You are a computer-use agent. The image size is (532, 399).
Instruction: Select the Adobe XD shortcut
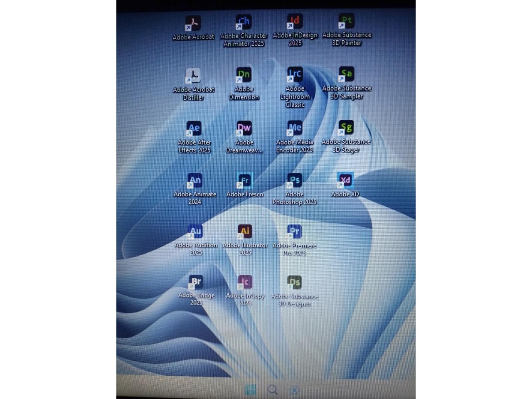(x=345, y=180)
